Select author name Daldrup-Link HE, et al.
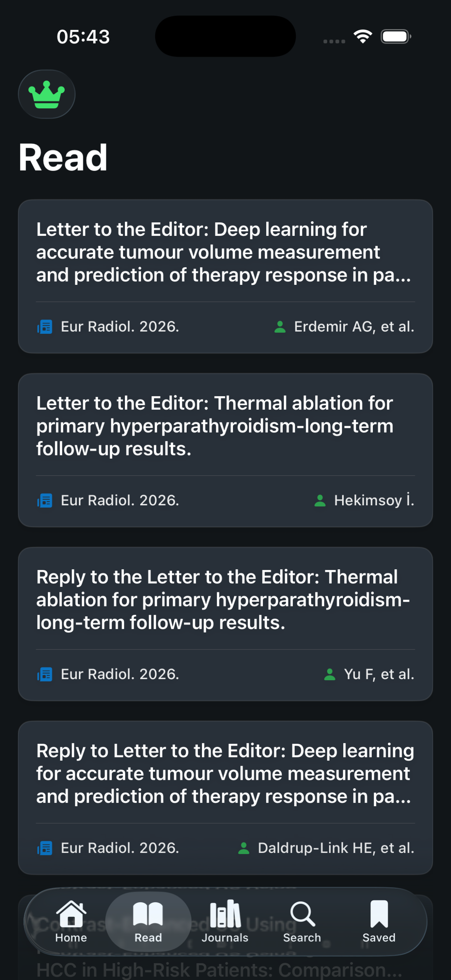Viewport: 451px width, 980px height. tap(336, 848)
